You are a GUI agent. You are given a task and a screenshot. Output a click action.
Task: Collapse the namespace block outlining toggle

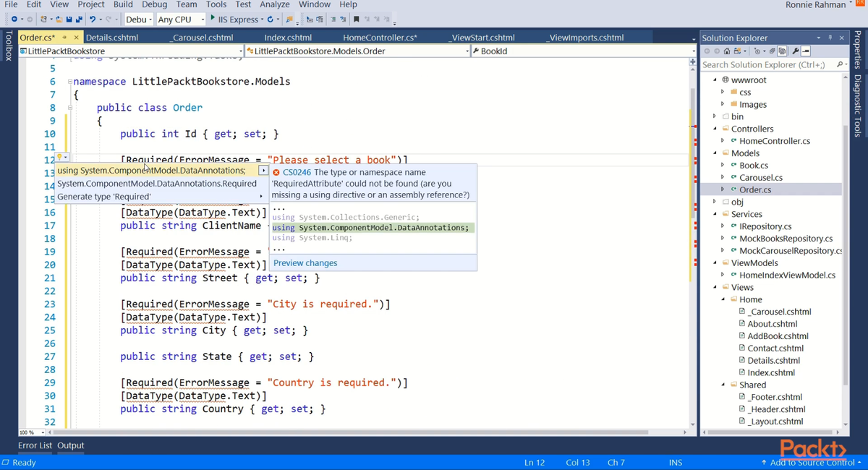click(x=69, y=82)
